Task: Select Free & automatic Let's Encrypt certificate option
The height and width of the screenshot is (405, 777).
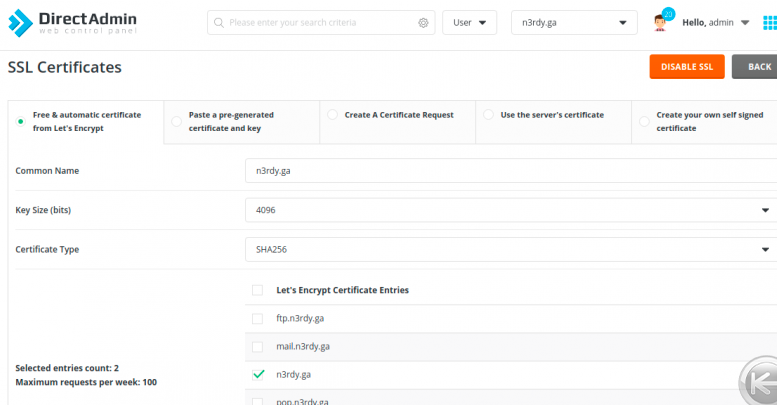Action: (20, 121)
